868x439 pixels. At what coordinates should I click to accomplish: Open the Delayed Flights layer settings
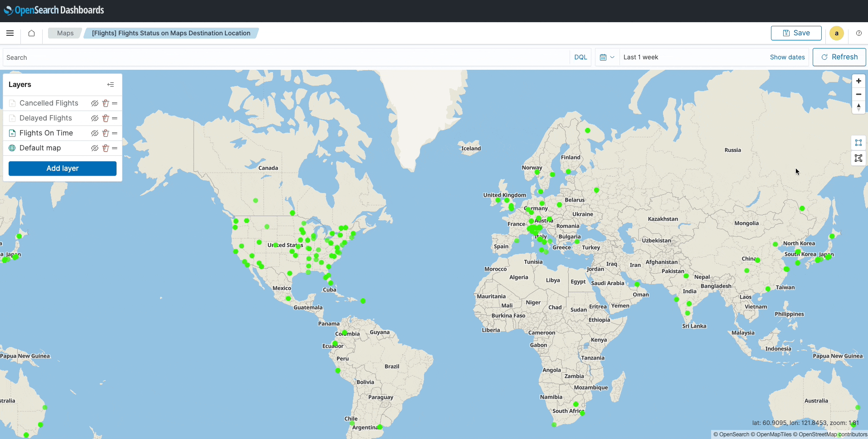[x=46, y=118]
